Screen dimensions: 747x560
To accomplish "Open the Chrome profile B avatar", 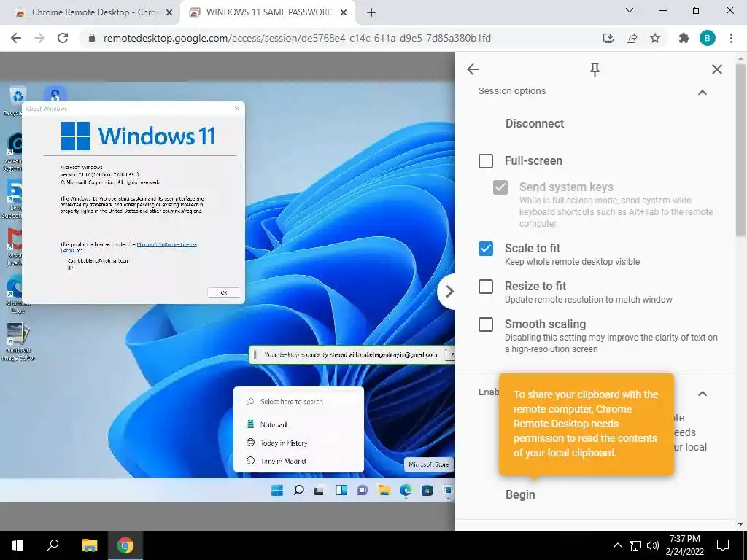I will pyautogui.click(x=708, y=38).
